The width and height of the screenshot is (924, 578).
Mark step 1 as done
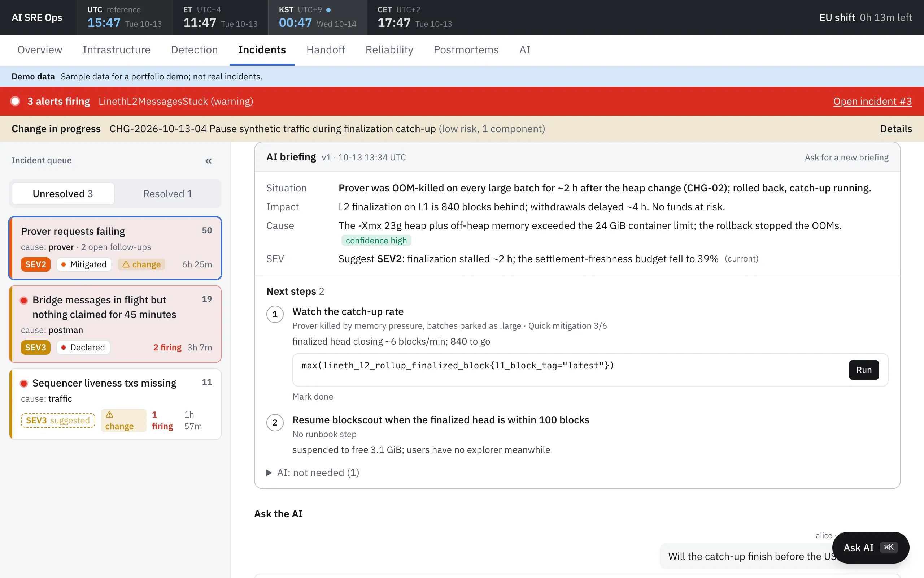313,396
